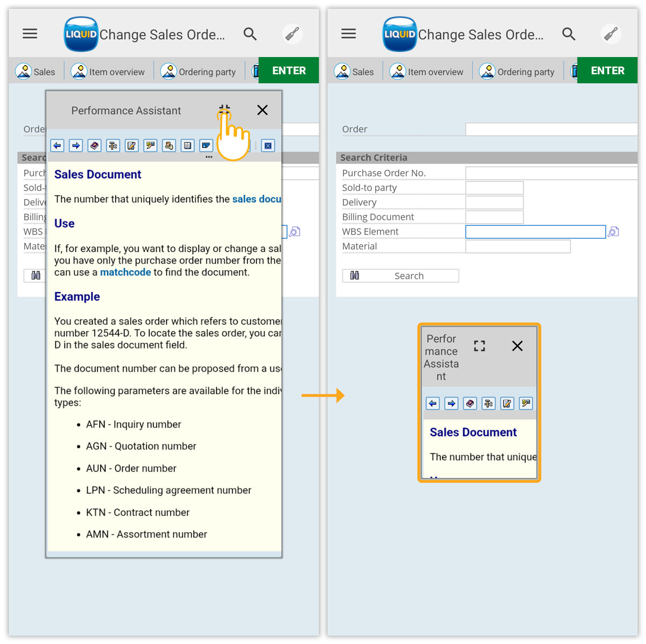The width and height of the screenshot is (646, 644).
Task: Click the 'Example' heading in help text
Action: click(x=77, y=296)
